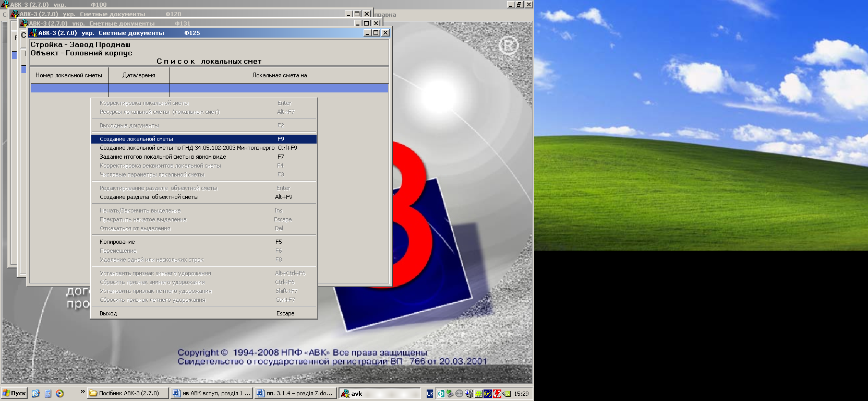Click 'Локальная смета на' column header
Screen dimensions: 868x401
[280, 75]
